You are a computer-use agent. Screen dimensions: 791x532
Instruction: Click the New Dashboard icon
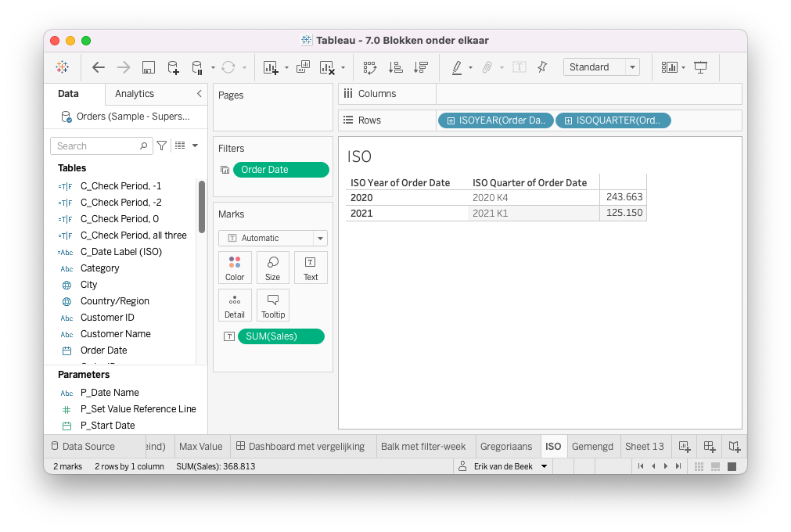(709, 446)
